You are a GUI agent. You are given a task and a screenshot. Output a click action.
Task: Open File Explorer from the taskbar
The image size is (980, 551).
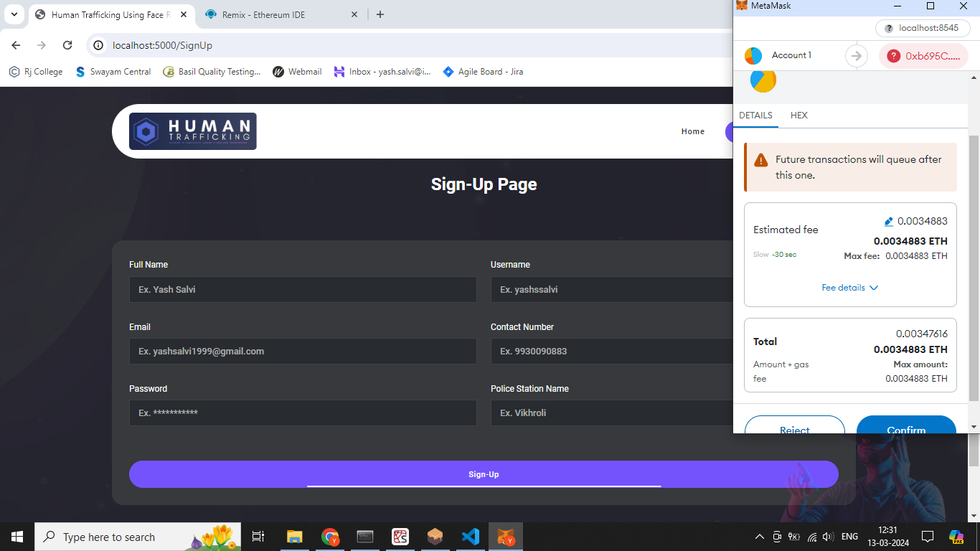(295, 537)
